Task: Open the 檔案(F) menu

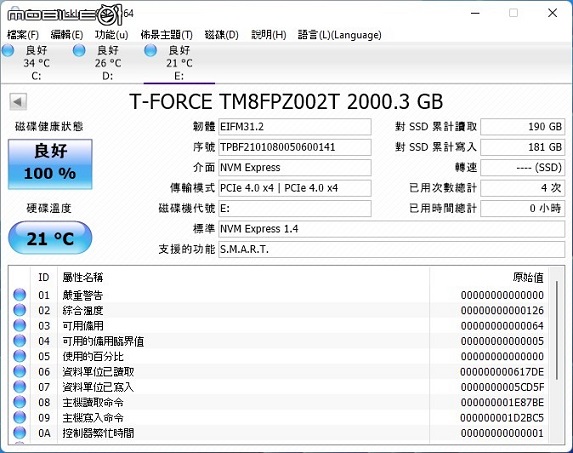Action: click(23, 35)
